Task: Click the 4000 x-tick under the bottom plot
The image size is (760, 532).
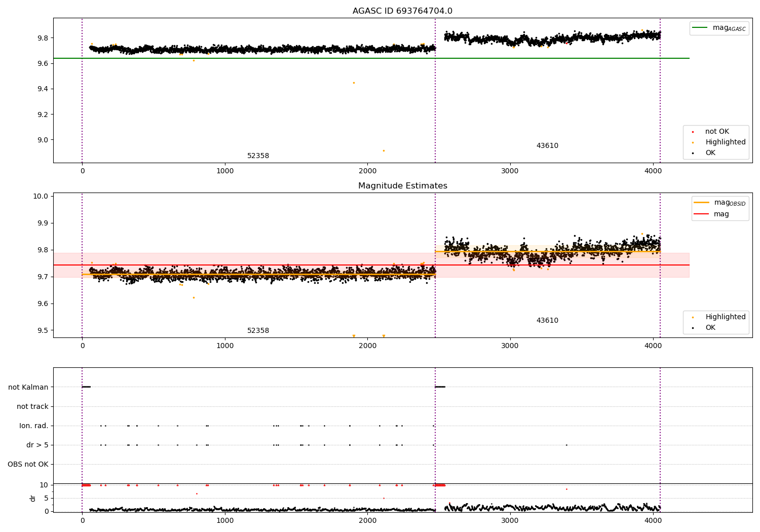Action: [653, 520]
